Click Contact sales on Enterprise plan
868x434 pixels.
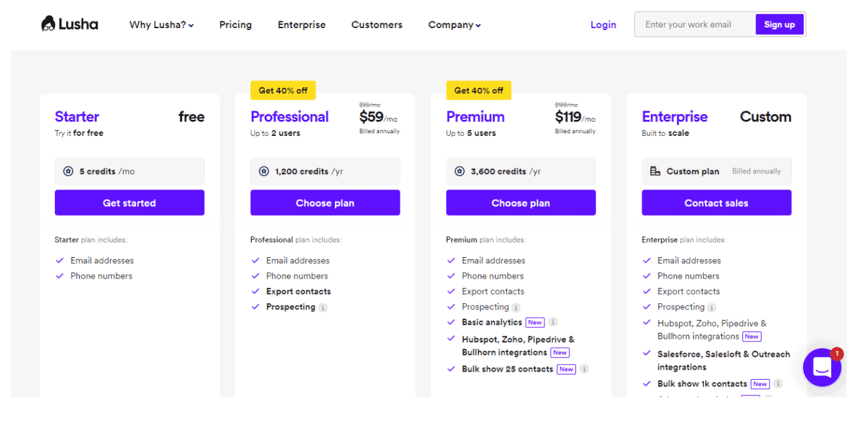click(717, 203)
